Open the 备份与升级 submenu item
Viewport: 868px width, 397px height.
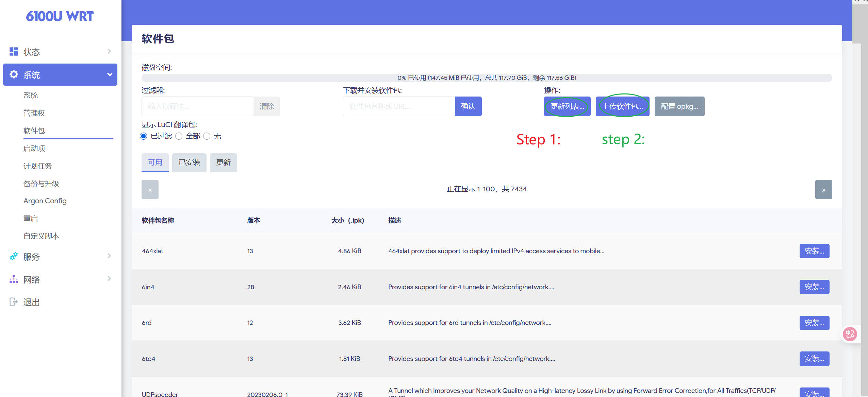click(x=41, y=184)
